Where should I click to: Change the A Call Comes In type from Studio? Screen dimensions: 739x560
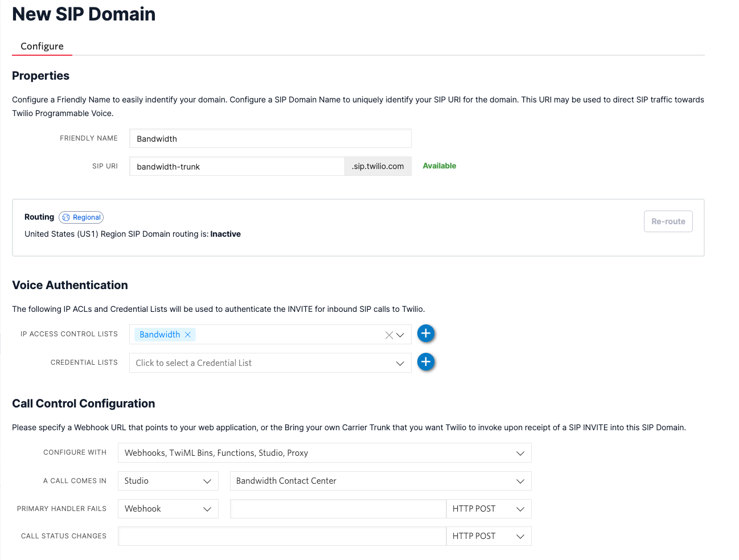point(168,481)
